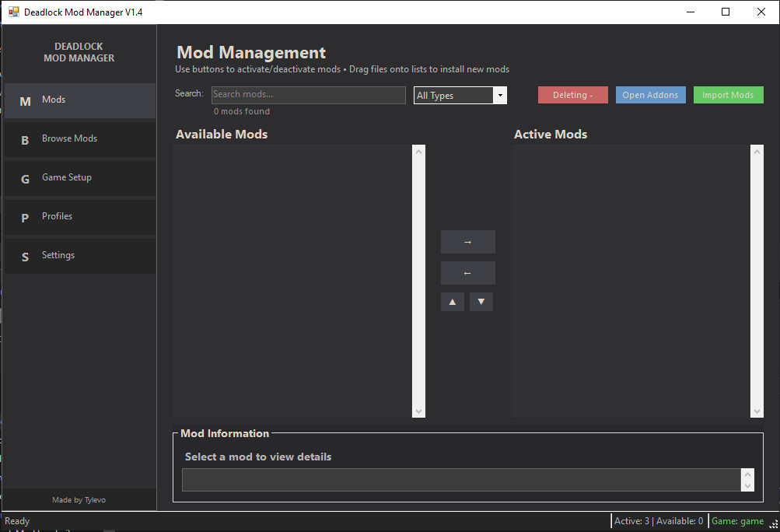Move a mod up with the up-arrow icon
Viewport: 780px width, 532px height.
[x=452, y=301]
